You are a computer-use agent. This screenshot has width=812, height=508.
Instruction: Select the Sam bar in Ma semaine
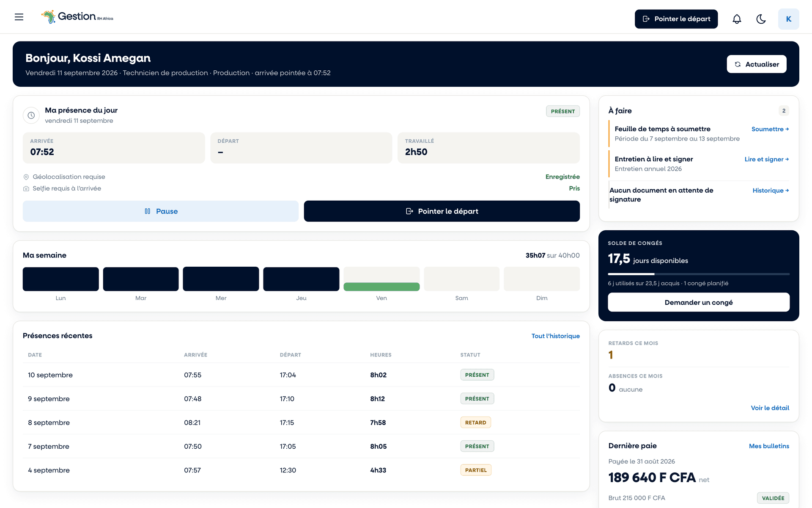tap(461, 279)
